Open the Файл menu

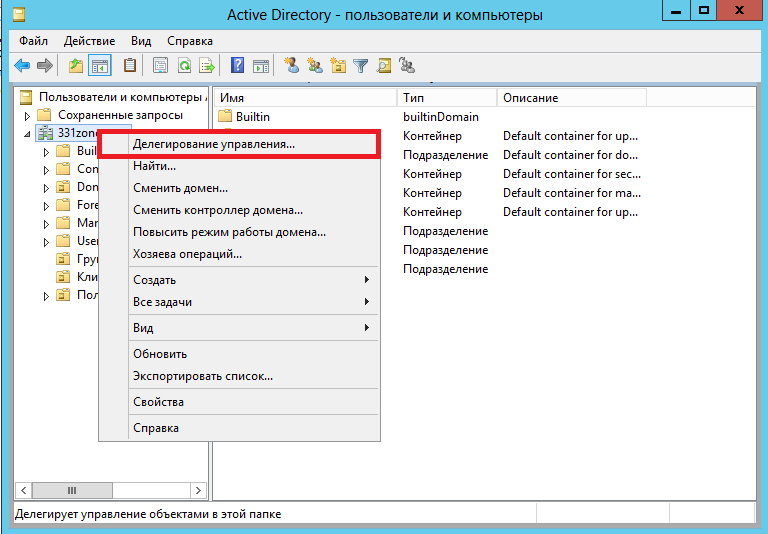[33, 41]
